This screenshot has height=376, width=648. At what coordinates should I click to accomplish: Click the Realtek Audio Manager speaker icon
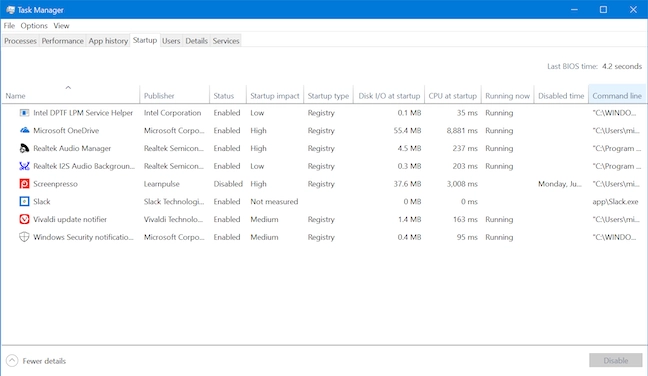pyautogui.click(x=24, y=148)
